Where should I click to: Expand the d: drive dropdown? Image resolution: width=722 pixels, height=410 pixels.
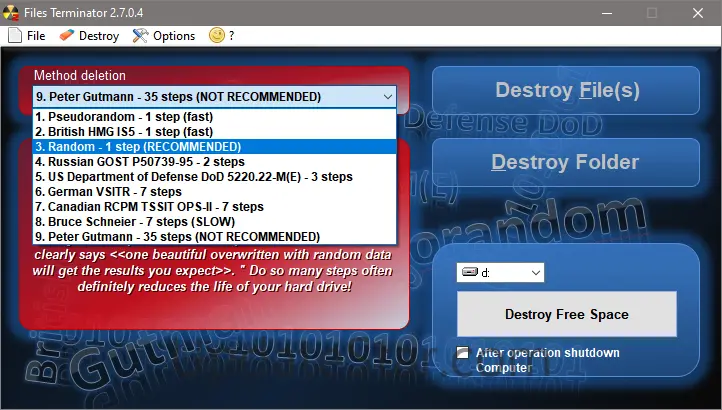pos(536,273)
